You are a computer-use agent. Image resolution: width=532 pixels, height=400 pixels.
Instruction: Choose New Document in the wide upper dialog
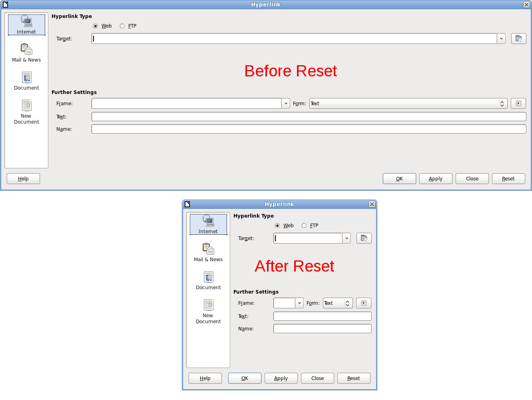point(26,112)
